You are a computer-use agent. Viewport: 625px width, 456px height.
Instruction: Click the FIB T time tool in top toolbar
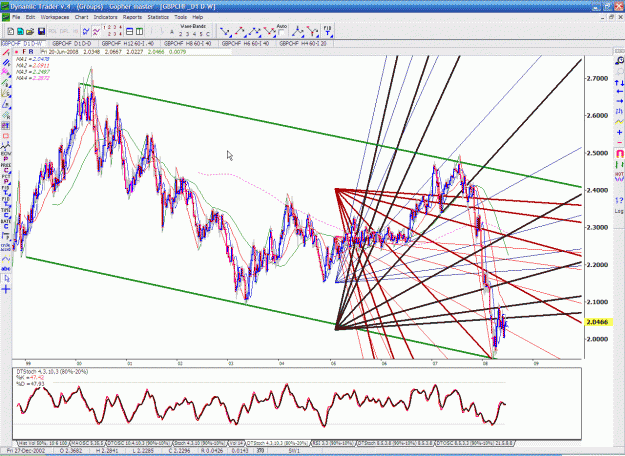[x=328, y=31]
